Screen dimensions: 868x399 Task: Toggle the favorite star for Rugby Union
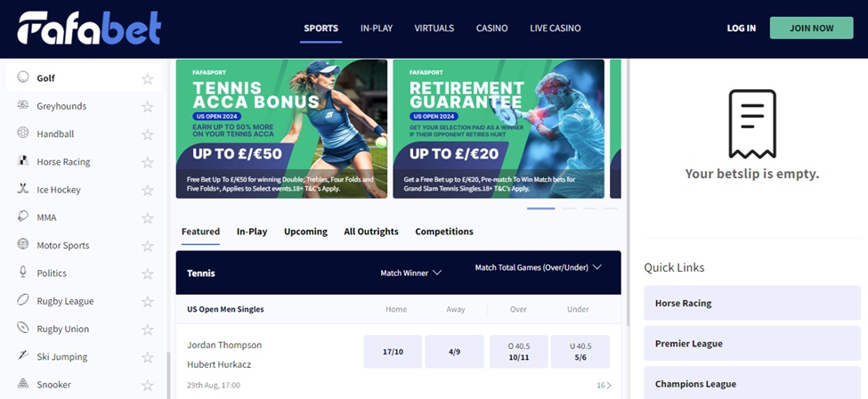147,330
